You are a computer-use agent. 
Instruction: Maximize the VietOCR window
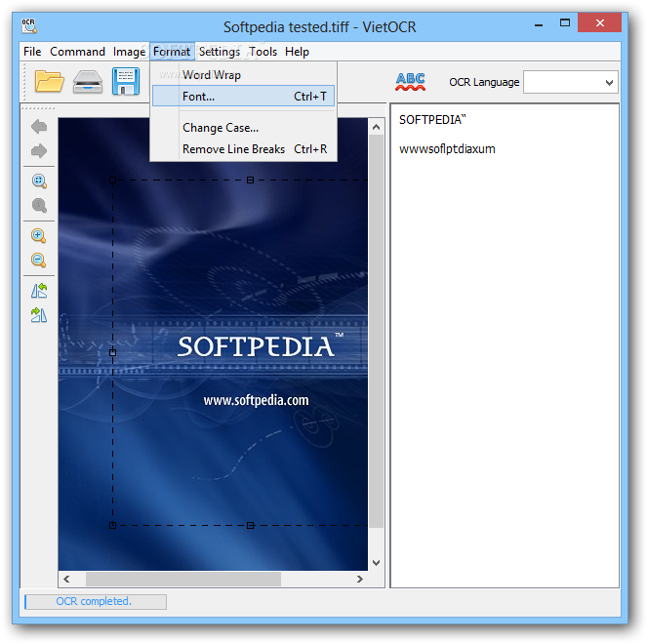pos(565,23)
